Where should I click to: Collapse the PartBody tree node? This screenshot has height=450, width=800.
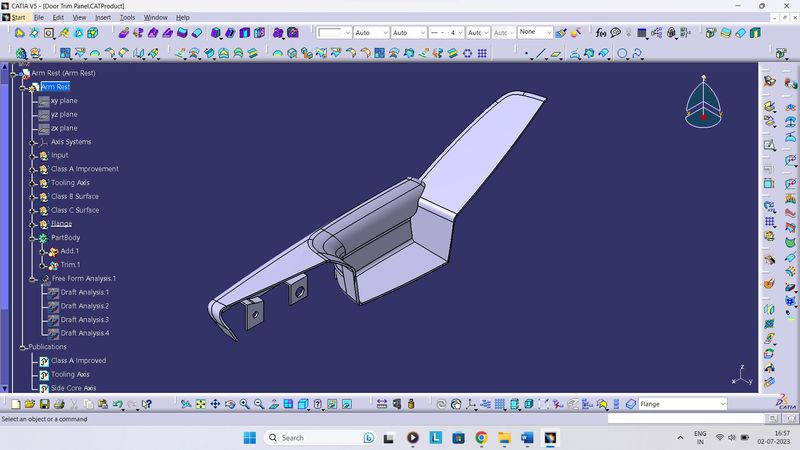click(32, 238)
